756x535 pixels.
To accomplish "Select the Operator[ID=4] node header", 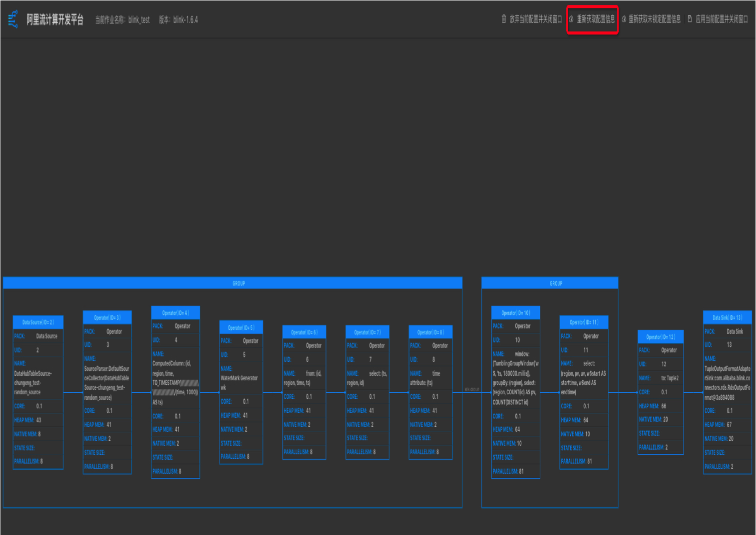I will (x=175, y=313).
